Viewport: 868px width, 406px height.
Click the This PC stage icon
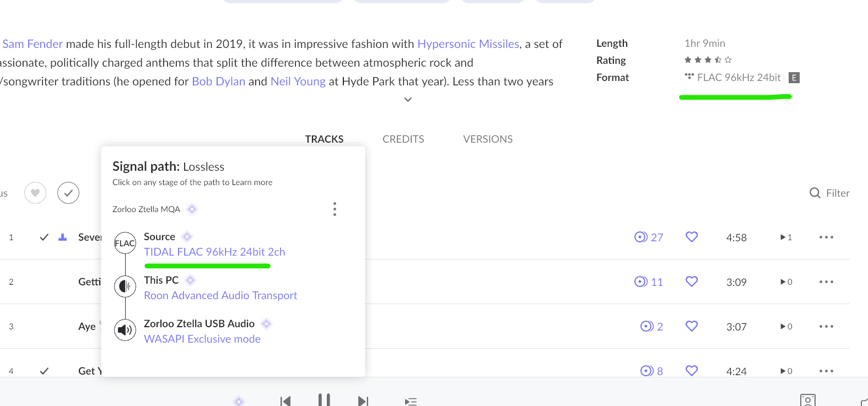[125, 286]
